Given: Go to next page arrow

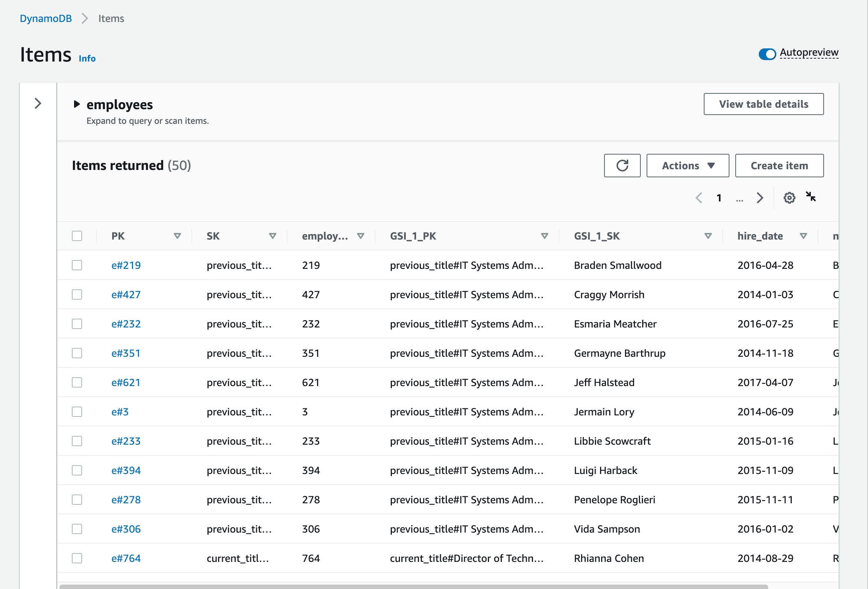Looking at the screenshot, I should coord(759,197).
